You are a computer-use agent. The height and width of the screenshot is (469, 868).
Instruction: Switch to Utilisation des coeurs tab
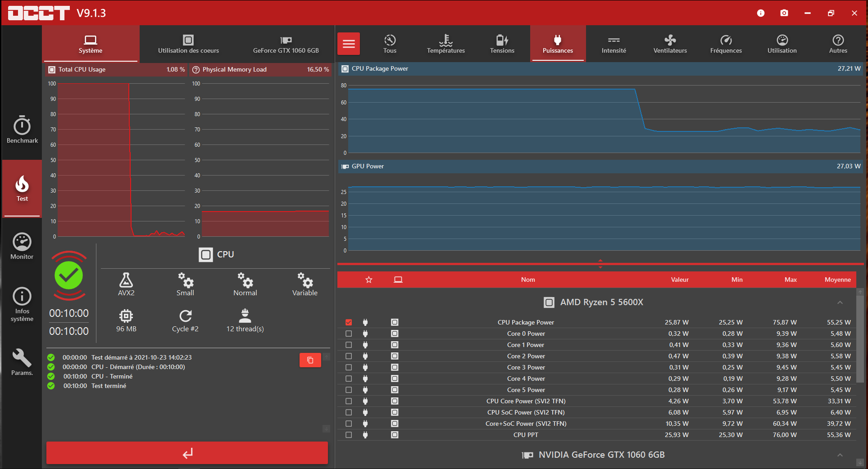[x=188, y=44]
